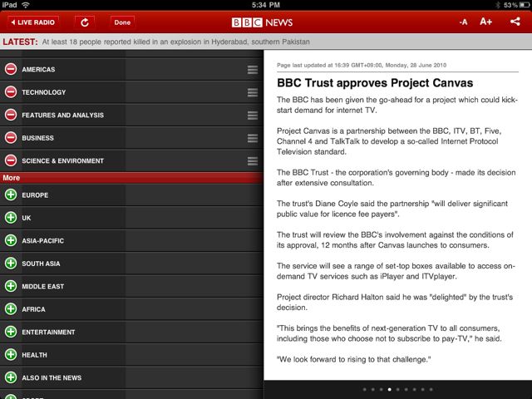
Task: Remove Features and Analysis with its minus icon
Action: tap(11, 115)
